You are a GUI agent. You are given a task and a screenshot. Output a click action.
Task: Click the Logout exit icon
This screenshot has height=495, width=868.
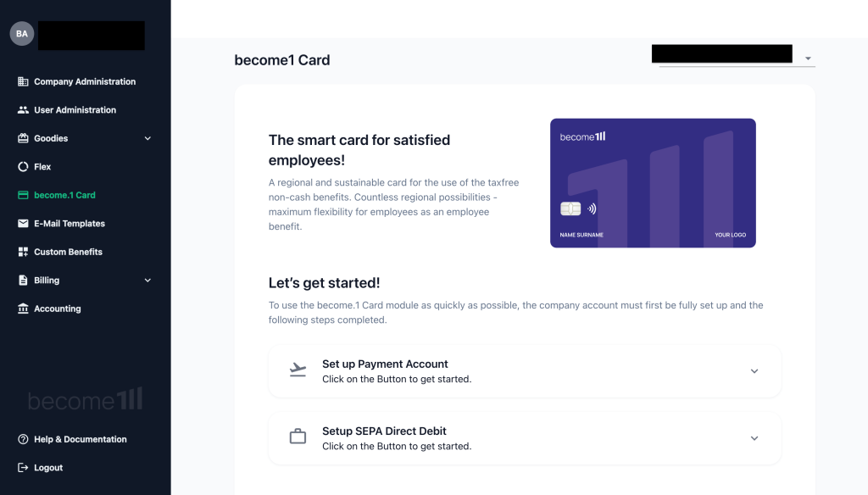tap(23, 467)
